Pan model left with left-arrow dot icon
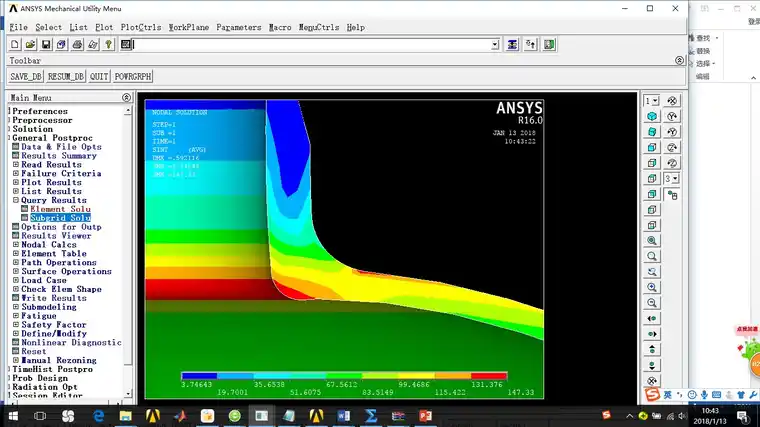This screenshot has height=427, width=760. point(652,318)
